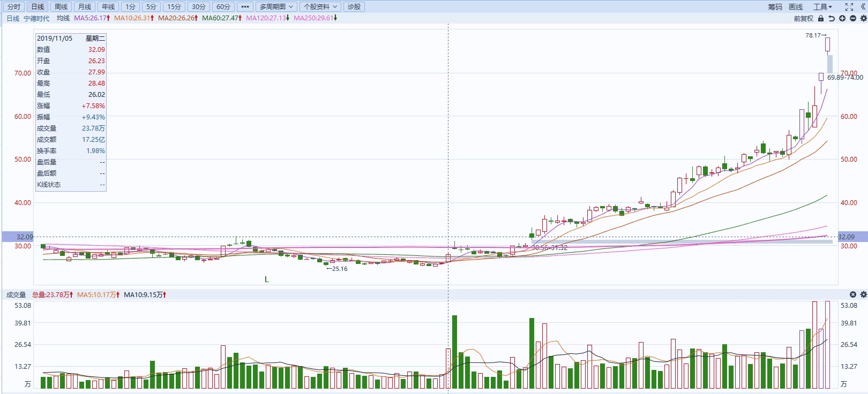Switch to the 周线 weekly tab
868x394 pixels.
coord(61,7)
